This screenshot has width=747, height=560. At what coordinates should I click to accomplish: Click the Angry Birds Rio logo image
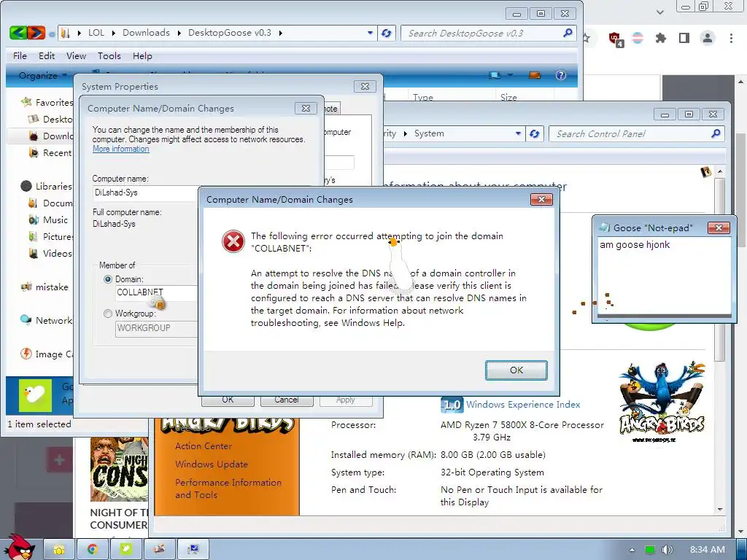click(662, 402)
